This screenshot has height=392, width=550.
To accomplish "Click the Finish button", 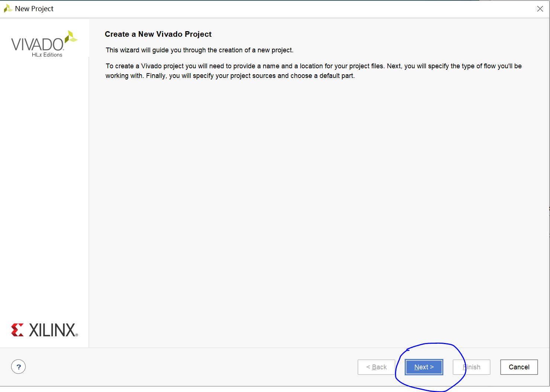I will point(471,367).
